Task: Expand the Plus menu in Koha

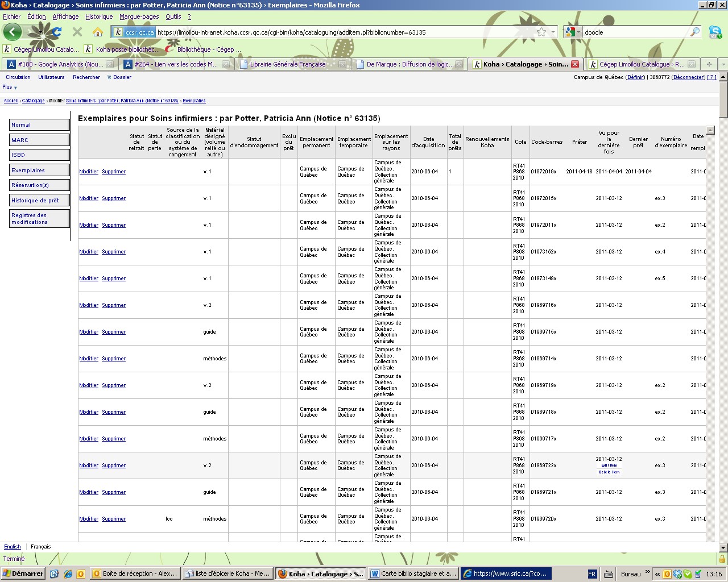Action: [x=10, y=87]
